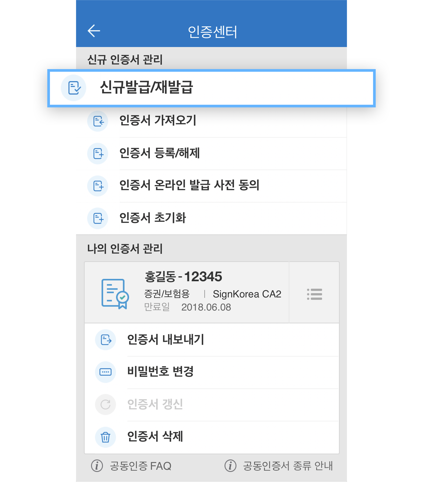Click the 인증서 내보내기 export icon
The width and height of the screenshot is (423, 504).
pyautogui.click(x=106, y=339)
